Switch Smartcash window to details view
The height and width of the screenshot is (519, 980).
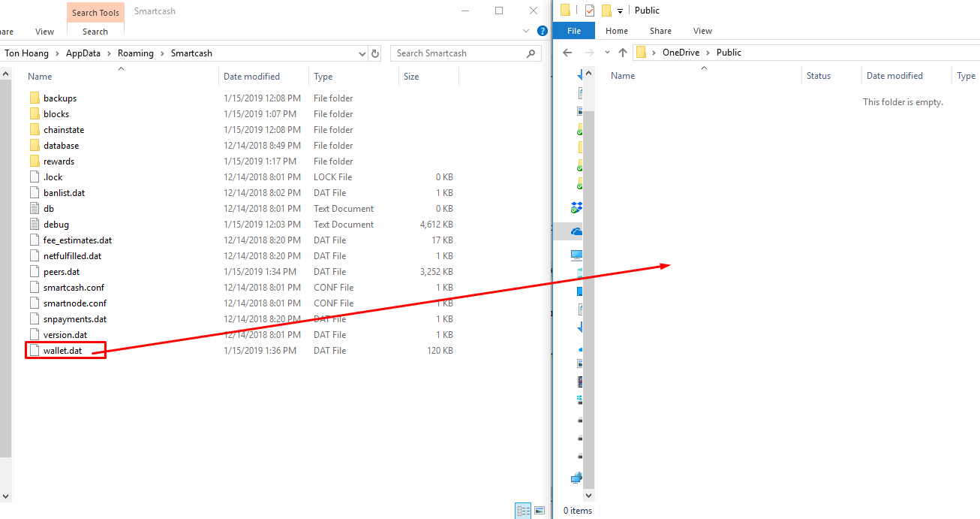pyautogui.click(x=524, y=511)
